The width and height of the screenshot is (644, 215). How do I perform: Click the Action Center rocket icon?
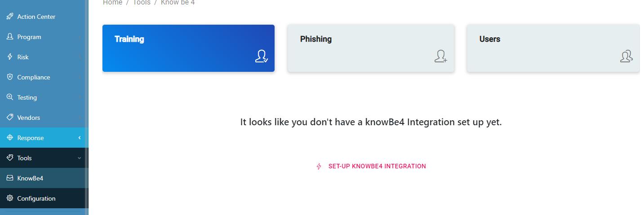10,17
